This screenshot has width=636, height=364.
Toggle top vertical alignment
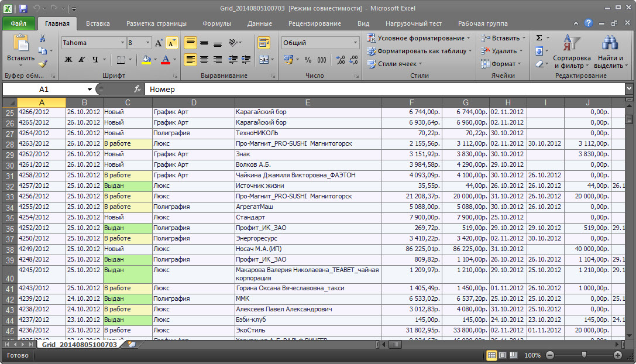coord(190,43)
